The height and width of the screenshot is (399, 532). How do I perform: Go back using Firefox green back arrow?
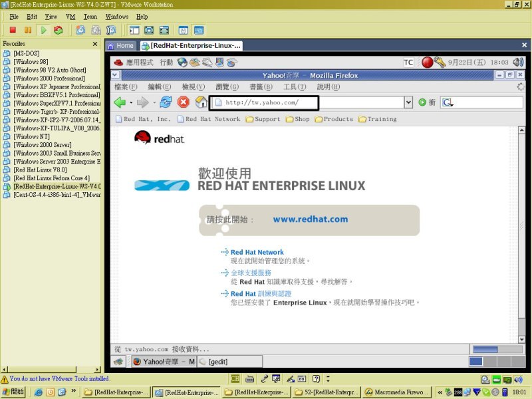coord(120,102)
